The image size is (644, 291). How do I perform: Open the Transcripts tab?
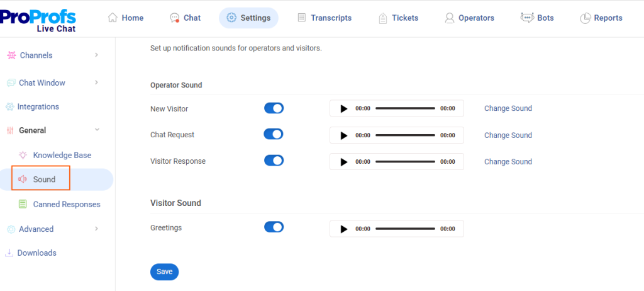pos(324,18)
